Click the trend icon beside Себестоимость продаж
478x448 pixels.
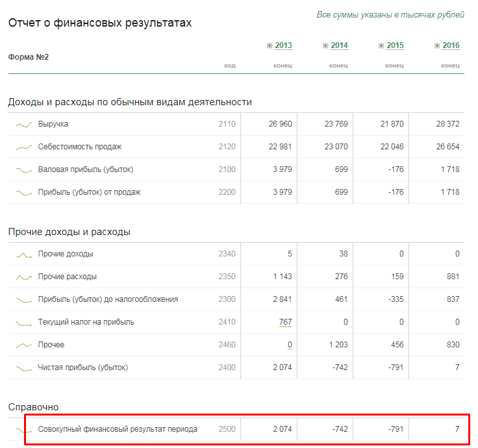pos(23,147)
